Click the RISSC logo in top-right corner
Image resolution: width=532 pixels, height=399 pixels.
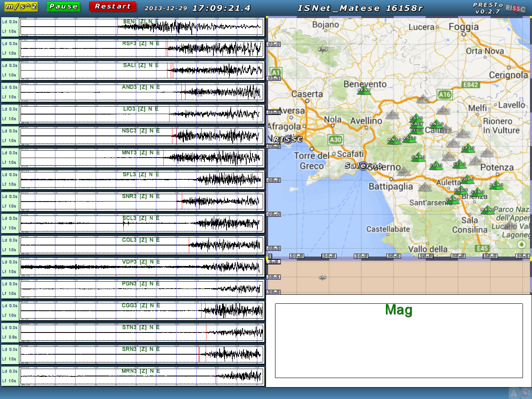pyautogui.click(x=516, y=8)
